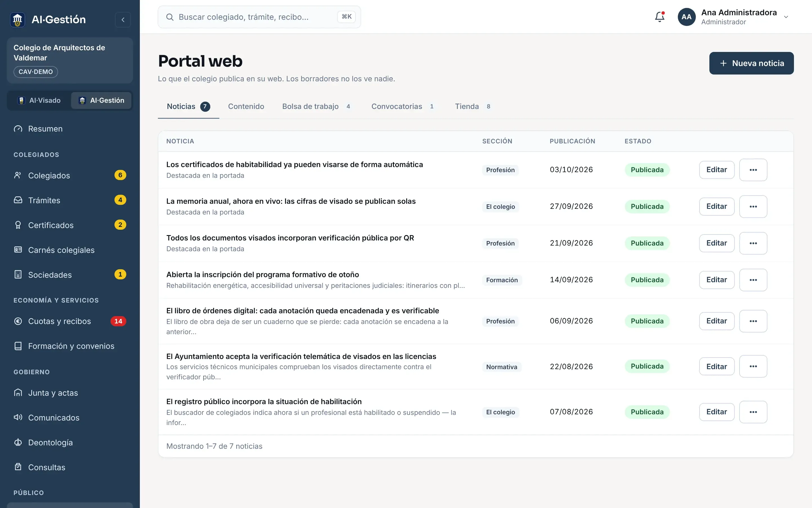The image size is (812, 508).
Task: Open more options for certificados de habitabilidad news
Action: pos(753,170)
